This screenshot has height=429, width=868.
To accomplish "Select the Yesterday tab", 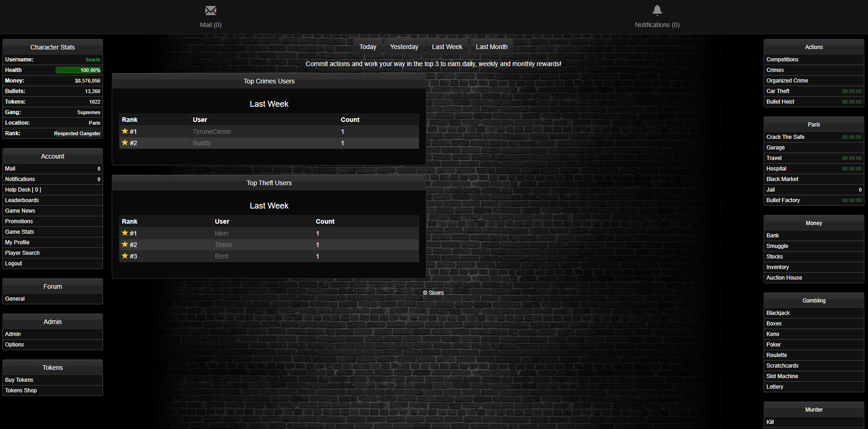I will coord(404,47).
